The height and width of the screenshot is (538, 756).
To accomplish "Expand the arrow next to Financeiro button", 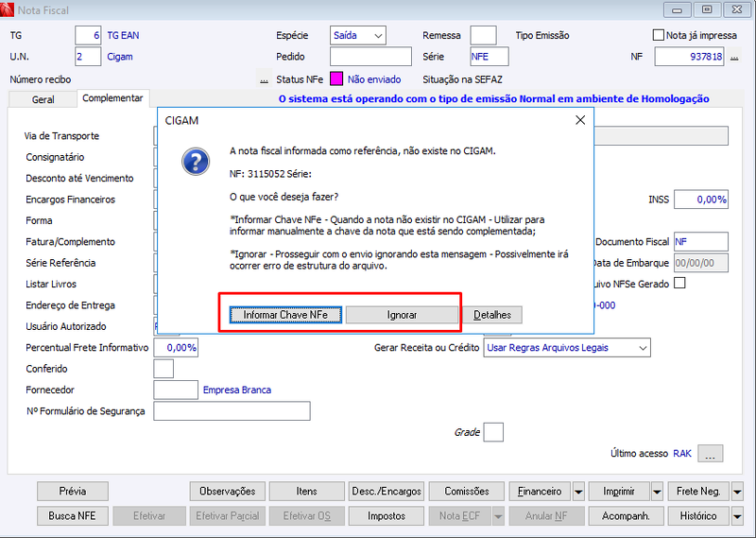I will 578,492.
